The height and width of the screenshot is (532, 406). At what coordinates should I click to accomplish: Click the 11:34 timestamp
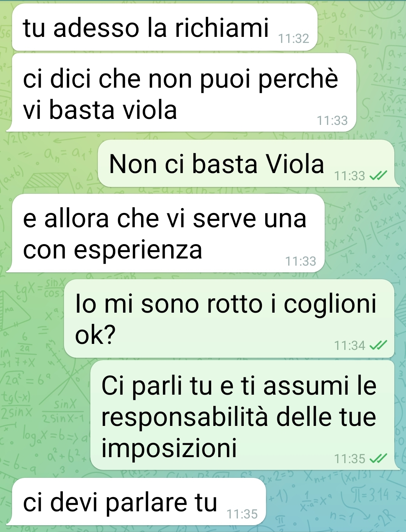(350, 345)
